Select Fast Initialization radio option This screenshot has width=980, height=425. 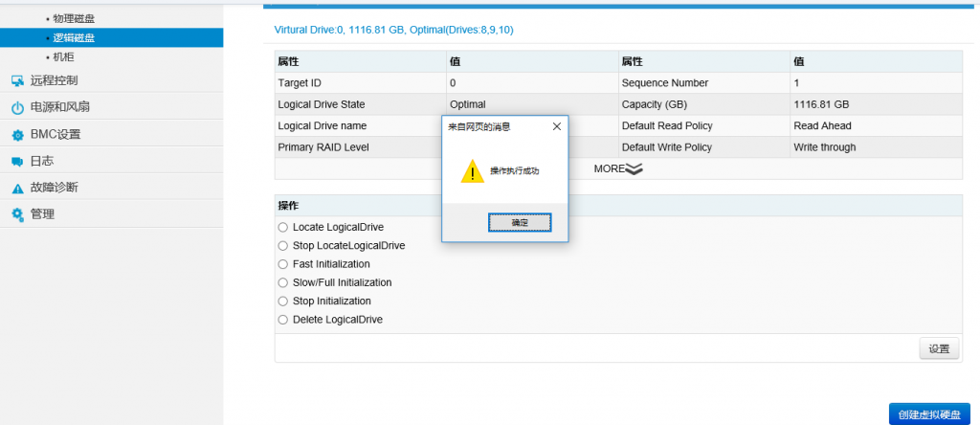click(x=282, y=264)
